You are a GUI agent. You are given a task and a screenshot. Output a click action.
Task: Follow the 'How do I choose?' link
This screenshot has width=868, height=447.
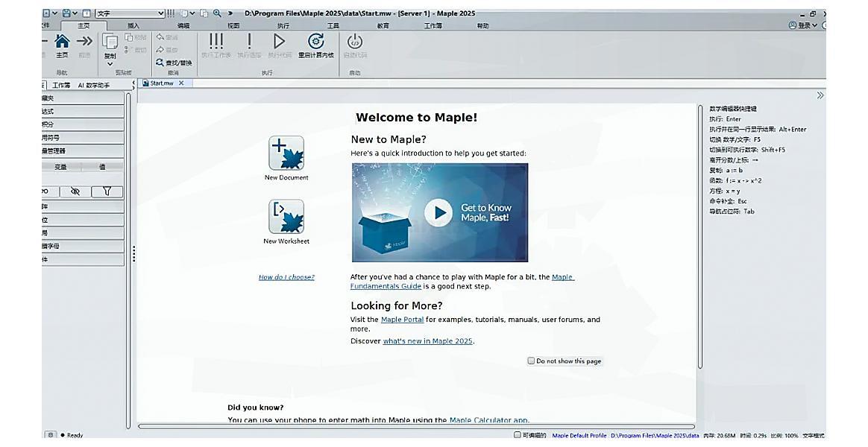click(286, 277)
